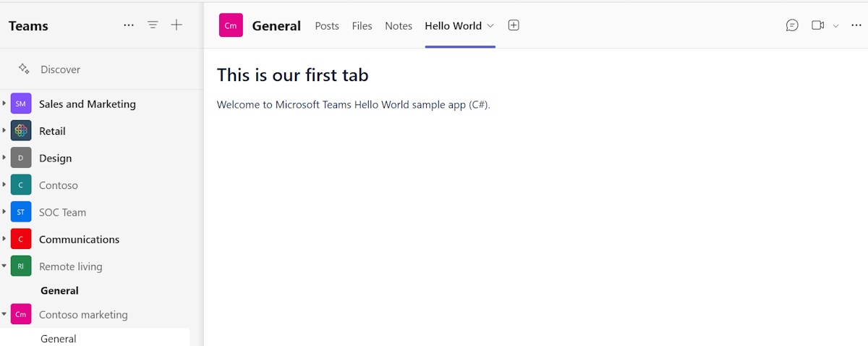The width and height of the screenshot is (868, 346).
Task: Open General channel under Remote living
Action: click(x=59, y=290)
